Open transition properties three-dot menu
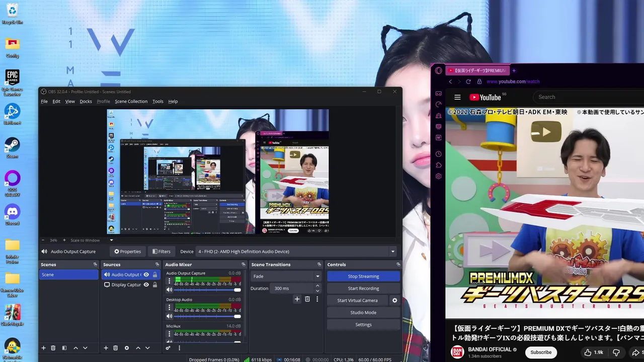This screenshot has width=644, height=362. [317, 299]
